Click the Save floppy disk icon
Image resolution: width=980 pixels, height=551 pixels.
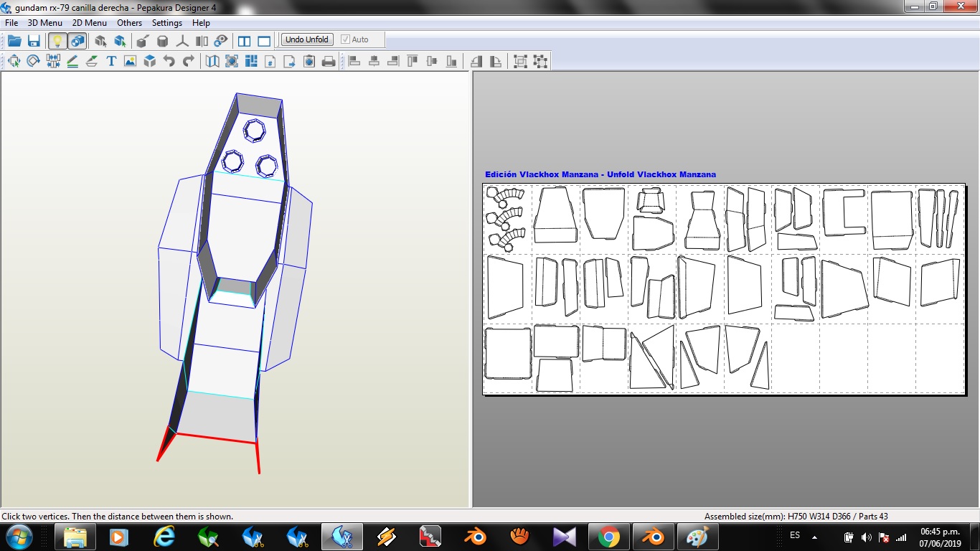click(34, 40)
